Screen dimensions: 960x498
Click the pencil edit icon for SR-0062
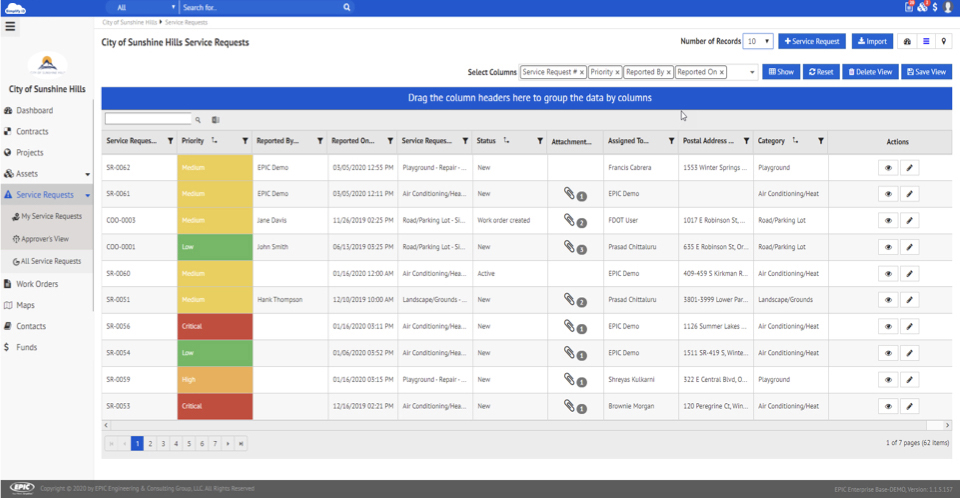coord(909,168)
